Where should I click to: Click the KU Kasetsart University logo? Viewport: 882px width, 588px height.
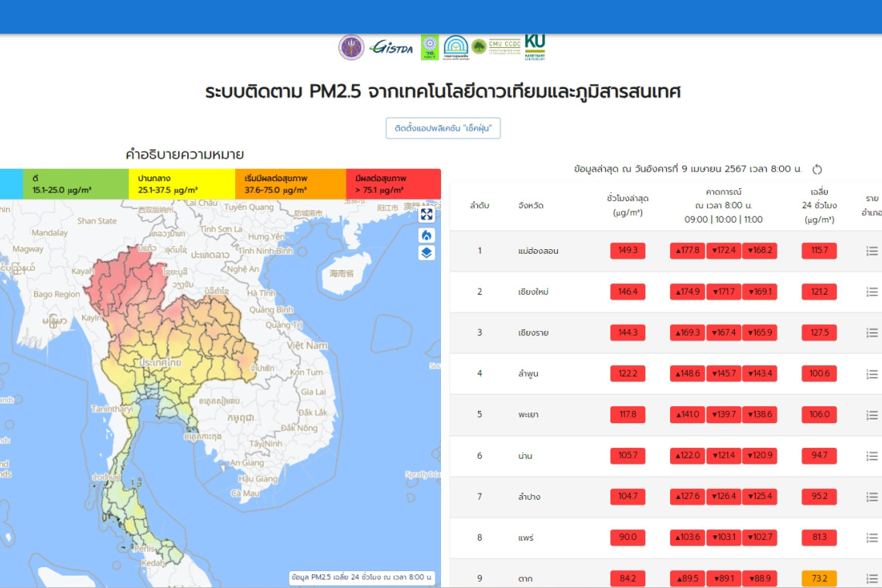click(535, 46)
